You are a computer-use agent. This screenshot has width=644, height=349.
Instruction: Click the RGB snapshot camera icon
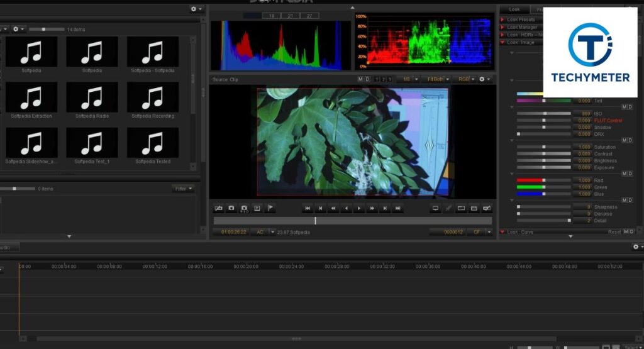[x=244, y=209]
